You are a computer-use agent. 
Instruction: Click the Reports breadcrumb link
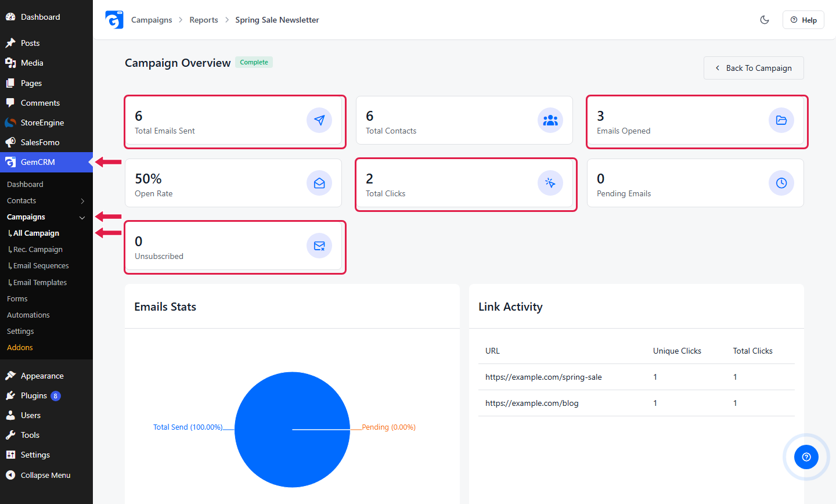(x=204, y=20)
